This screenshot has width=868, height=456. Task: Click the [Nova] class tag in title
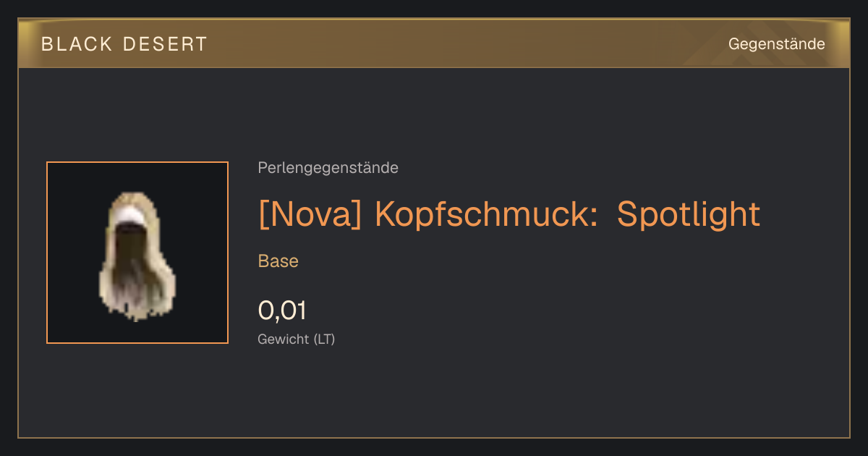click(x=310, y=214)
